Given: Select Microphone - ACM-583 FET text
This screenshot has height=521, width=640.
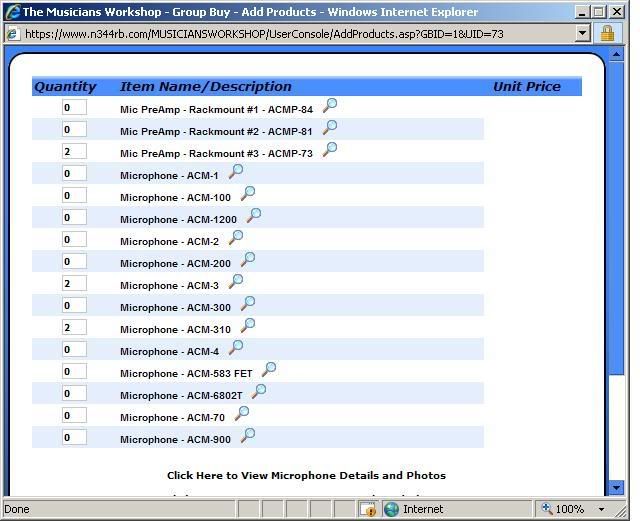Looking at the screenshot, I should (186, 374).
